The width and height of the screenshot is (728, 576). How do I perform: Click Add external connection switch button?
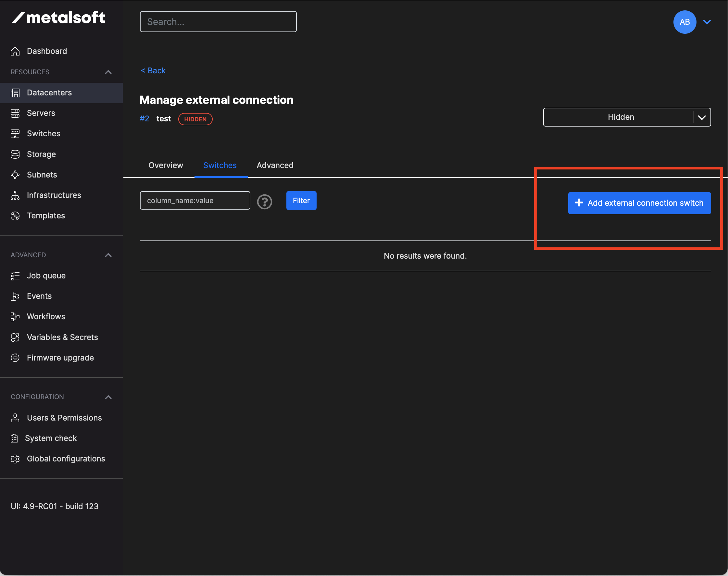coord(639,203)
